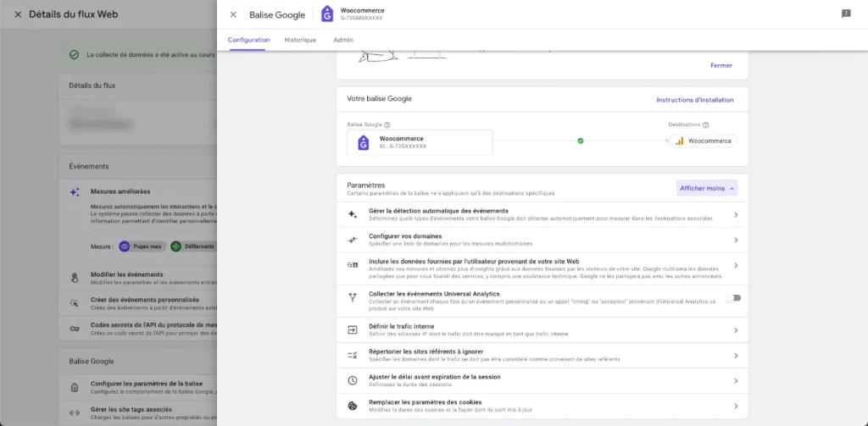The width and height of the screenshot is (868, 426).
Task: Expand chevron on Configurer vos domaines row
Action: coord(736,241)
